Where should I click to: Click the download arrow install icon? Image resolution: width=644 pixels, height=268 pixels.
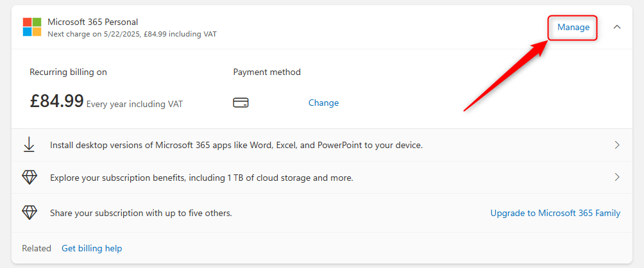[30, 145]
